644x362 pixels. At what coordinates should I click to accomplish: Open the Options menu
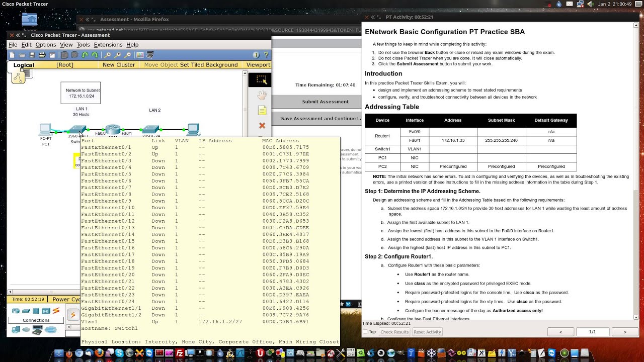pyautogui.click(x=45, y=45)
